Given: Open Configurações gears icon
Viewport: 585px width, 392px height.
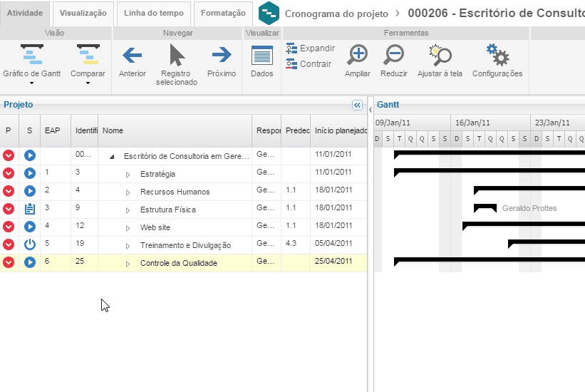Looking at the screenshot, I should point(497,56).
